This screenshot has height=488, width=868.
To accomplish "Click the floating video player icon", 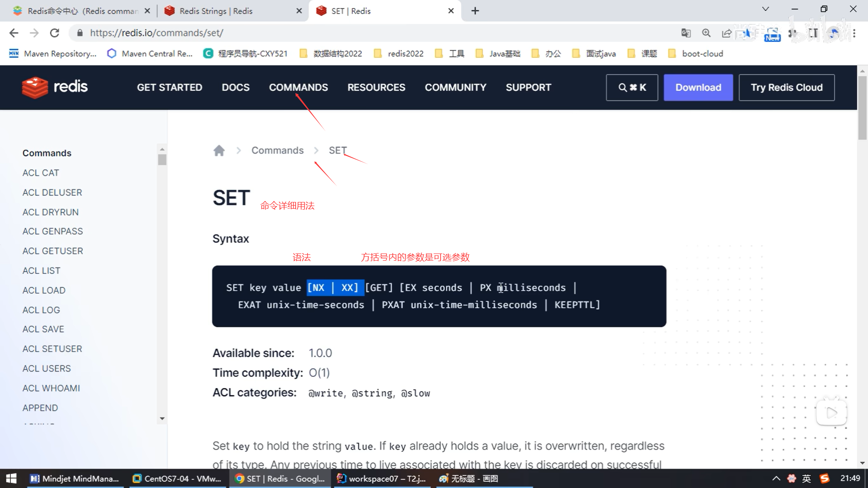I will tap(831, 413).
